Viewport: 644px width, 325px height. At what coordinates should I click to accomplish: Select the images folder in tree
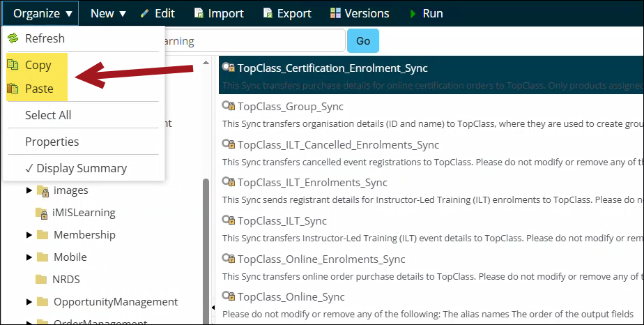(x=70, y=190)
